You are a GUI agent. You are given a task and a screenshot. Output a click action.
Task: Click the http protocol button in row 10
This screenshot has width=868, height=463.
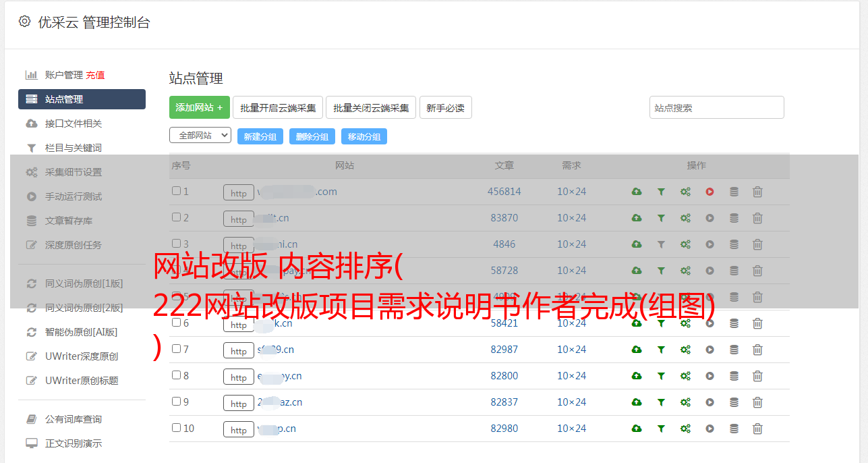[239, 430]
